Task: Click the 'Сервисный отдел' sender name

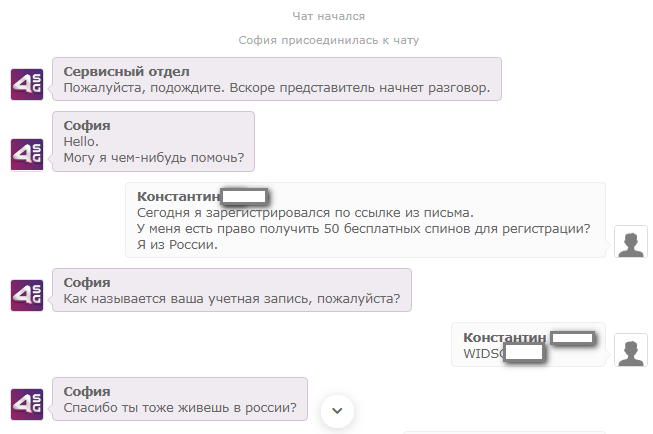Action: pyautogui.click(x=127, y=72)
